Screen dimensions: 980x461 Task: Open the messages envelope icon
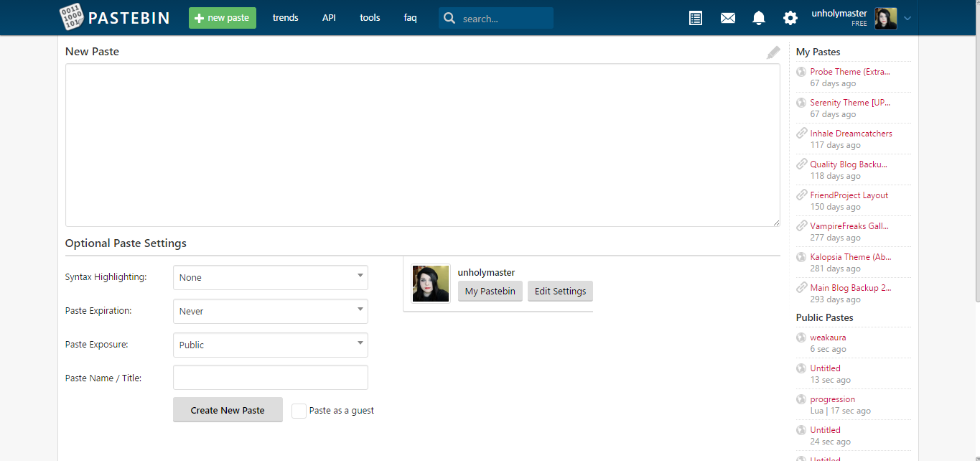(x=728, y=18)
